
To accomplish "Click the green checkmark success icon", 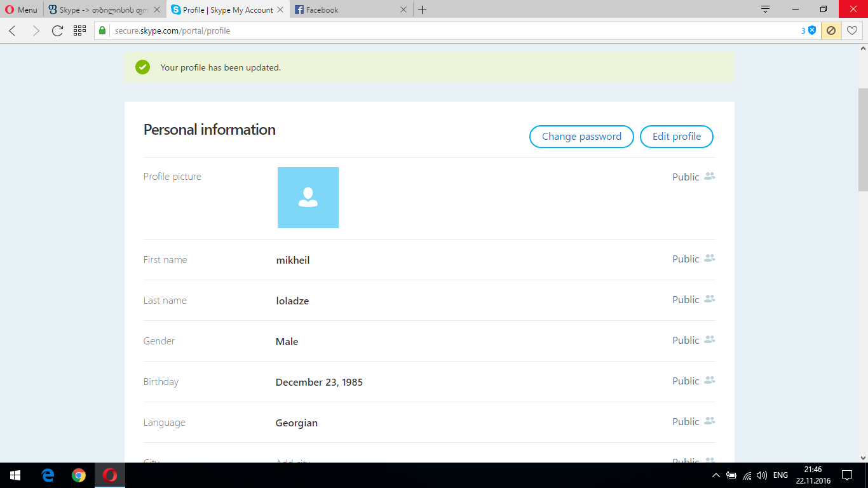I will tap(142, 67).
